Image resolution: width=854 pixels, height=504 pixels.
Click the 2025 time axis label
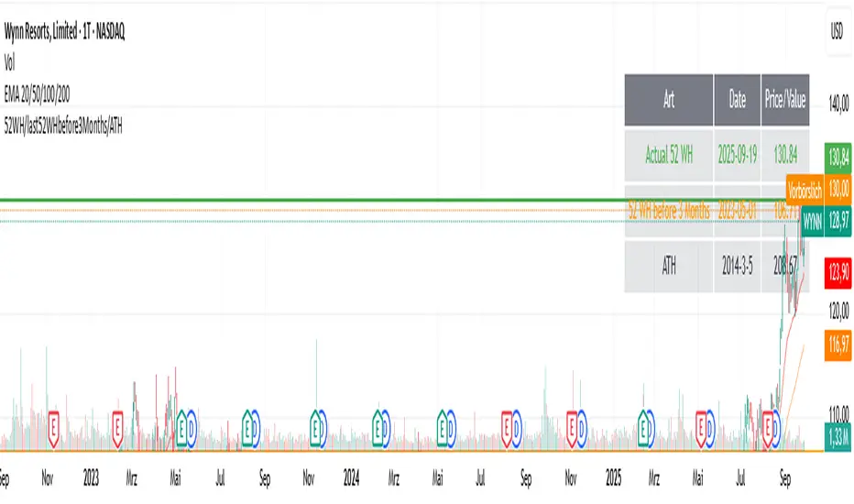613,478
